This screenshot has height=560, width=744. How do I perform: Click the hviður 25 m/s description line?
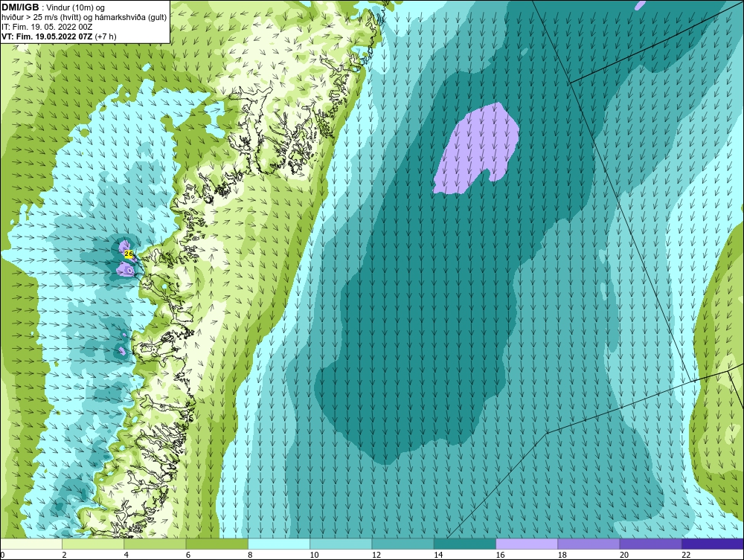tap(84, 17)
